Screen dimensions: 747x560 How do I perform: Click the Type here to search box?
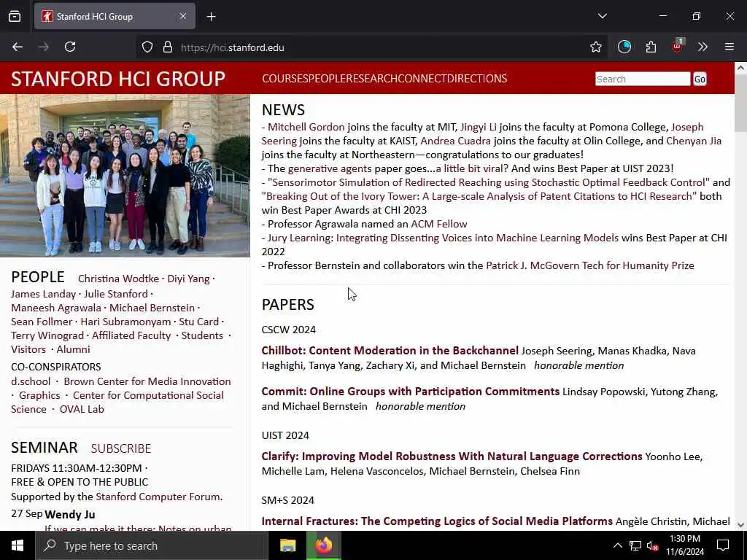(152, 545)
